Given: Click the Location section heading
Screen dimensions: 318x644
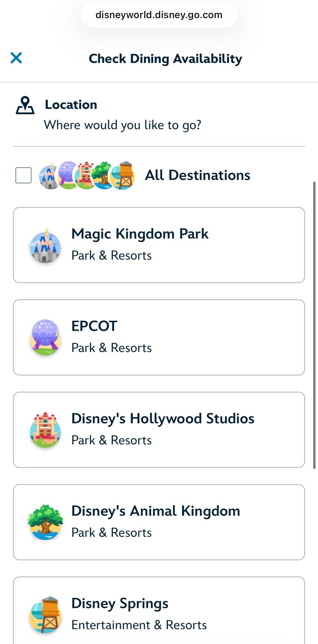Looking at the screenshot, I should point(71,105).
